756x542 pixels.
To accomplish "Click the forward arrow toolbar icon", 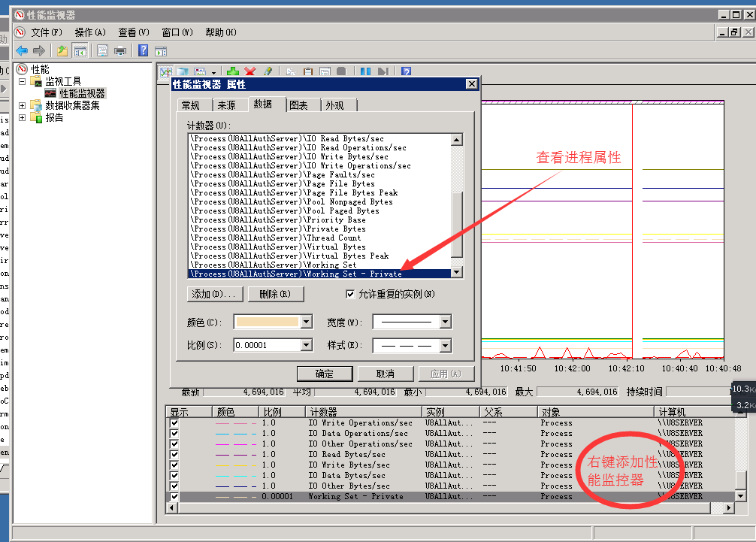I will 39,50.
